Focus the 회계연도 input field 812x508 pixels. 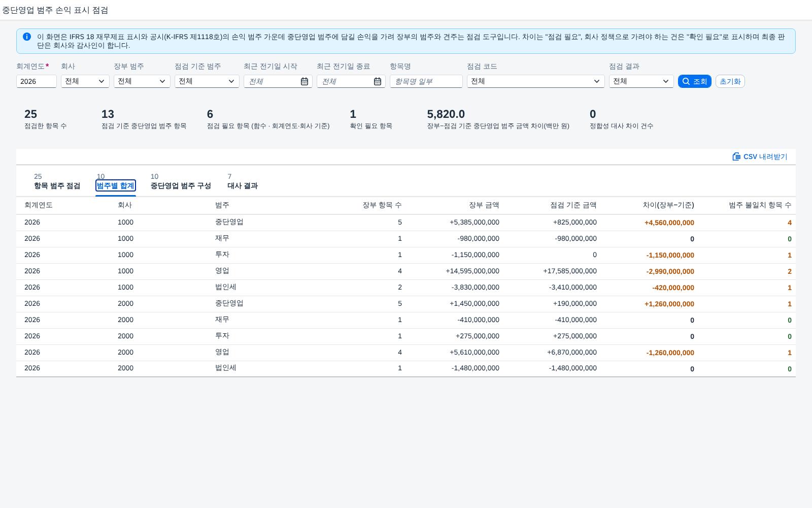[37, 81]
